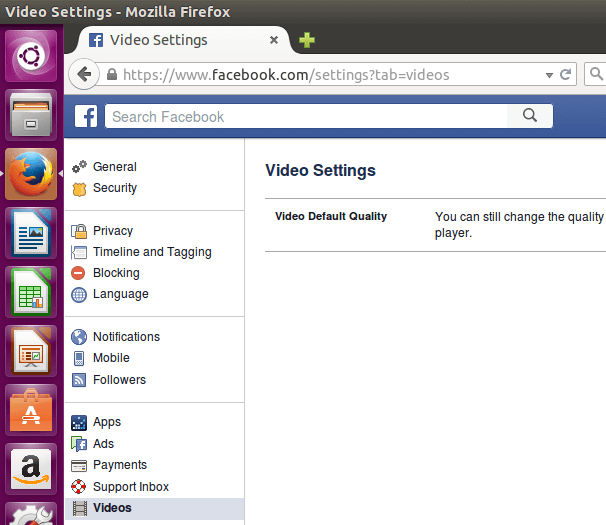Viewport: 606px width, 525px height.
Task: Open Followers settings
Action: tap(119, 380)
